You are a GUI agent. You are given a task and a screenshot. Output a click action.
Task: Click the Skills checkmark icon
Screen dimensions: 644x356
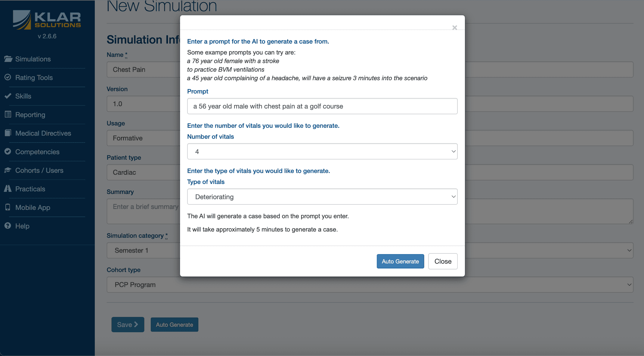pos(8,96)
